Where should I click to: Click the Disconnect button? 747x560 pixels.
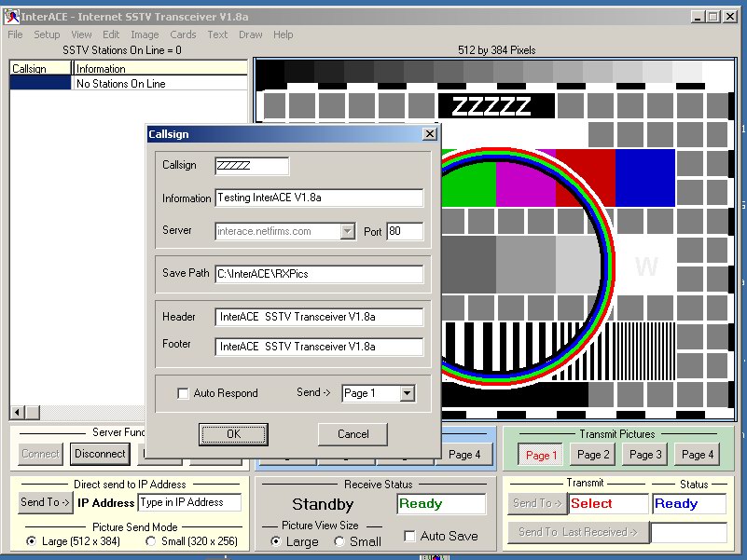(100, 454)
